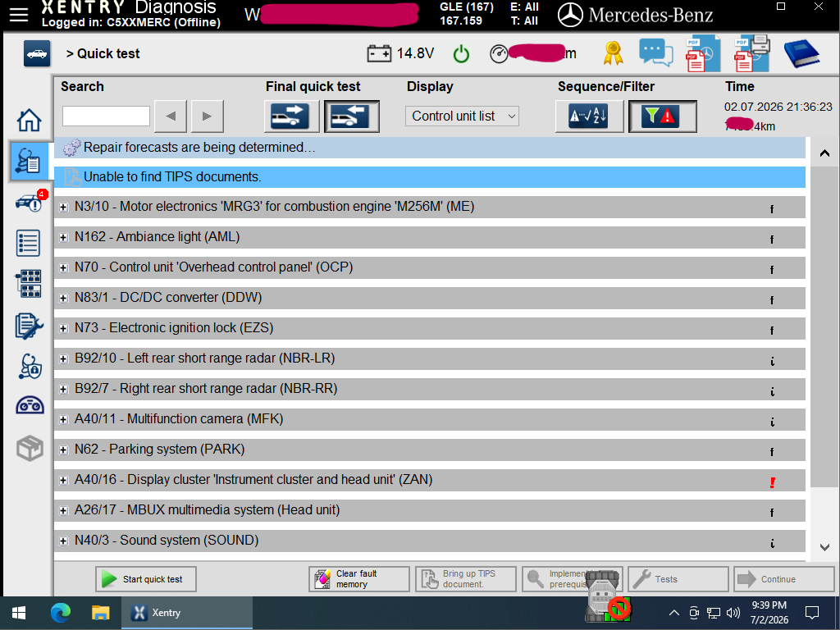Click the Tests button
Viewport: 840px width, 630px height.
678,579
